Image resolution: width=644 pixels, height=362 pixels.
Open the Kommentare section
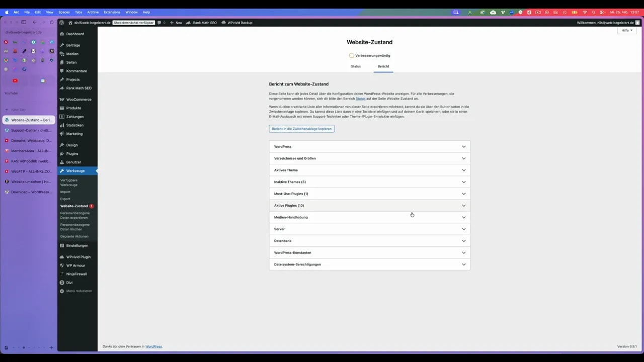tap(76, 71)
